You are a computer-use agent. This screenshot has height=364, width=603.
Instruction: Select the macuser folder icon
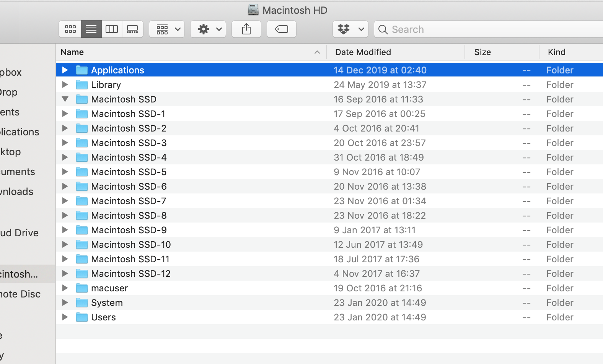click(81, 288)
